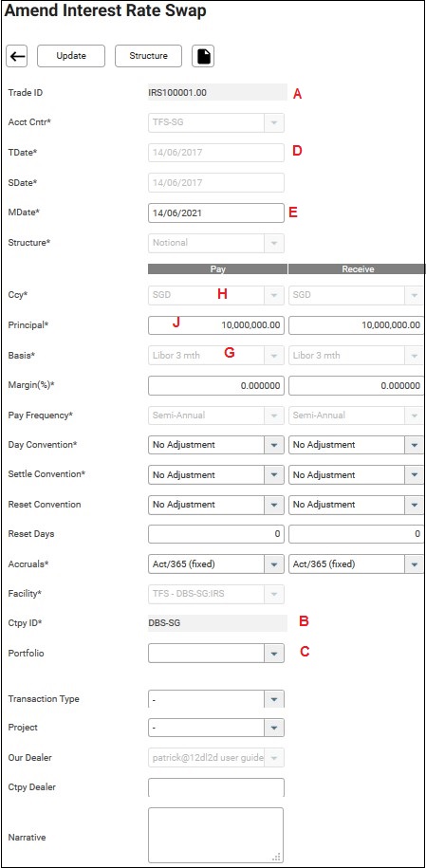
Task: Click the document icon beside Structure
Action: click(203, 56)
